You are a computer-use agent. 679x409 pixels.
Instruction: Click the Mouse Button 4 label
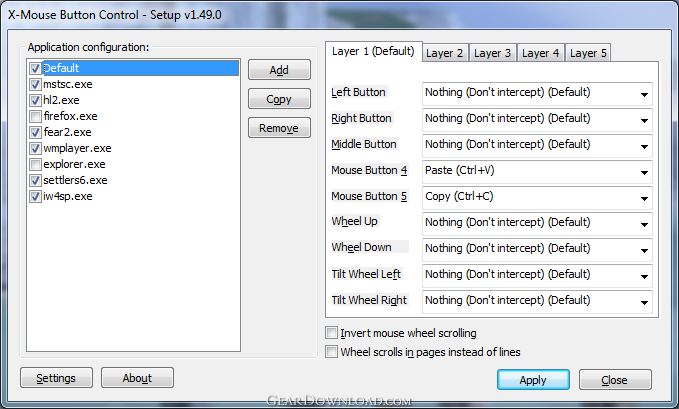click(x=369, y=170)
